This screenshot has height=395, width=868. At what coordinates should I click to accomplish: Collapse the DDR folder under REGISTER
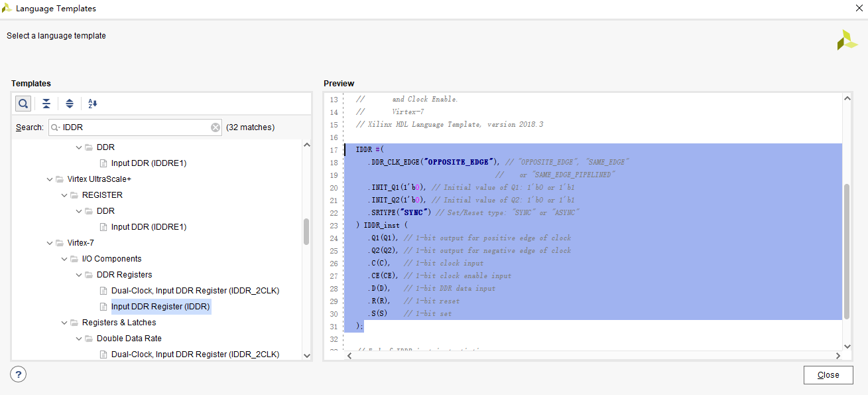coord(79,211)
